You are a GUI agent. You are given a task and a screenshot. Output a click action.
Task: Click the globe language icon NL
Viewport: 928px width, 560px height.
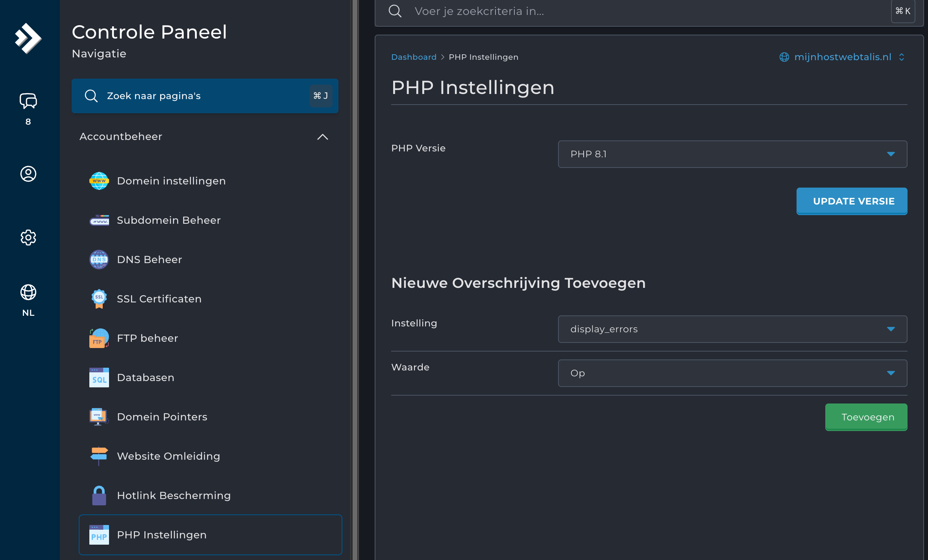(x=28, y=292)
